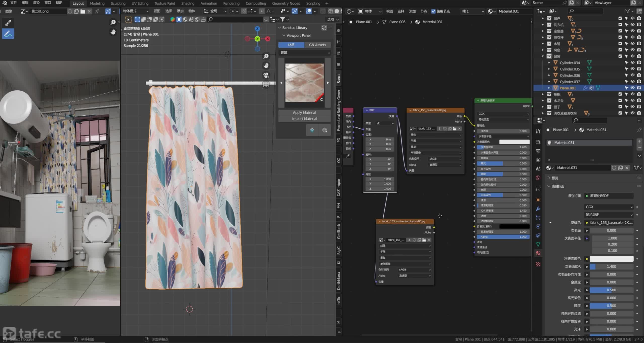Open the Physics properties tab
The height and width of the screenshot is (343, 644).
tap(538, 226)
